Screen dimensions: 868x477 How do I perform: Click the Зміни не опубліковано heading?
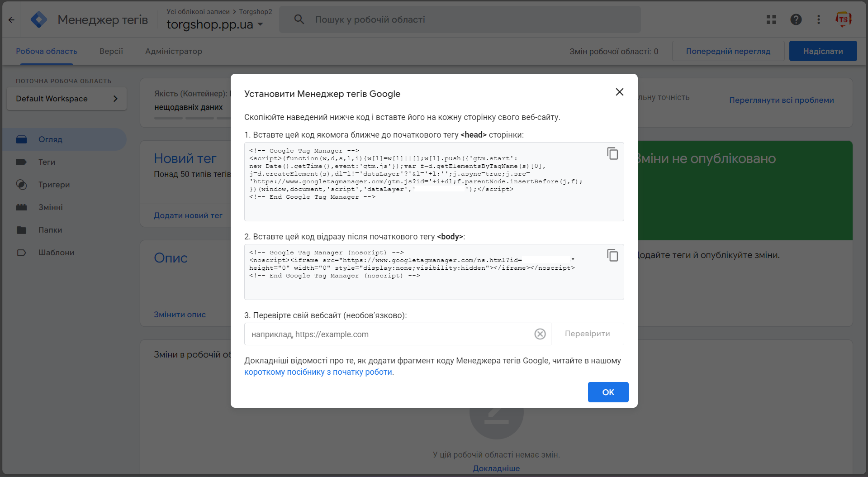707,158
